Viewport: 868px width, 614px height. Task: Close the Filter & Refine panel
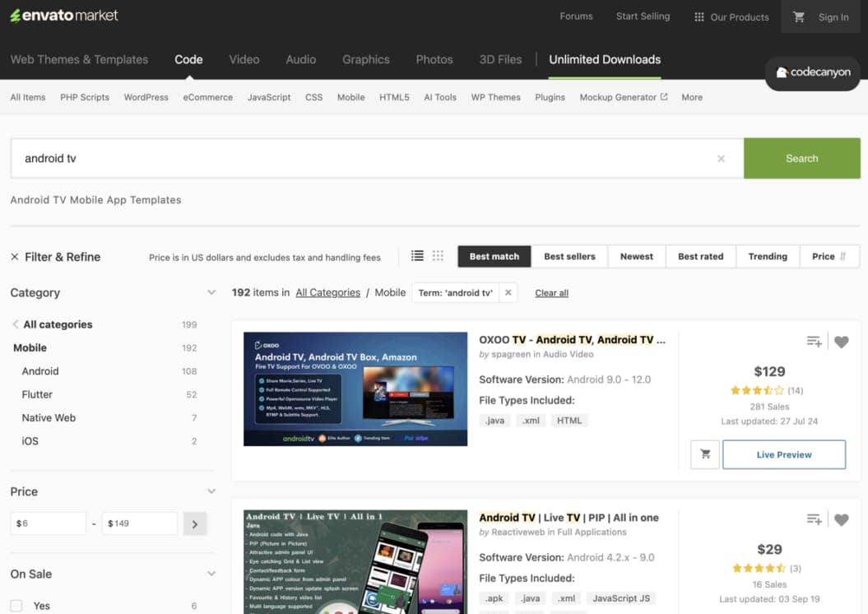pos(15,257)
